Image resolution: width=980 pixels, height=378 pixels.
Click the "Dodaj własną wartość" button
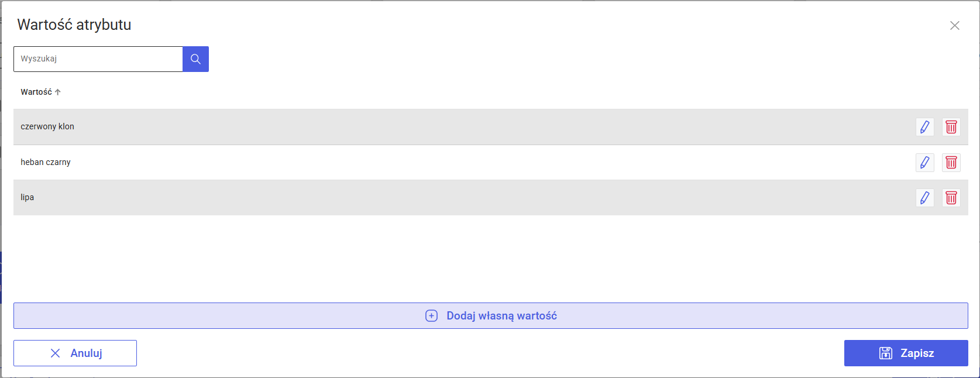501,316
